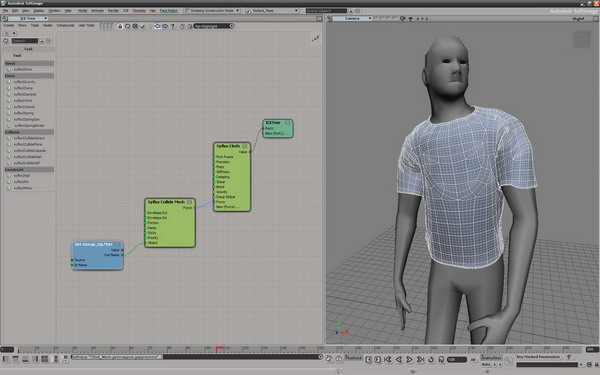Screen dimensions: 600x375
Task: Select the syflexDamp node
Action: click(23, 88)
